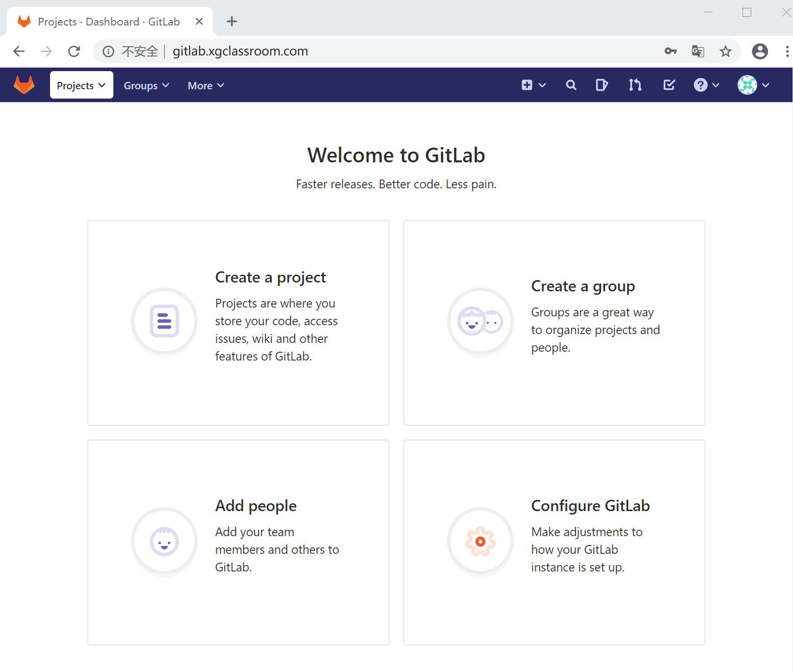The height and width of the screenshot is (672, 793).
Task: Open the merge requests list
Action: coord(634,85)
